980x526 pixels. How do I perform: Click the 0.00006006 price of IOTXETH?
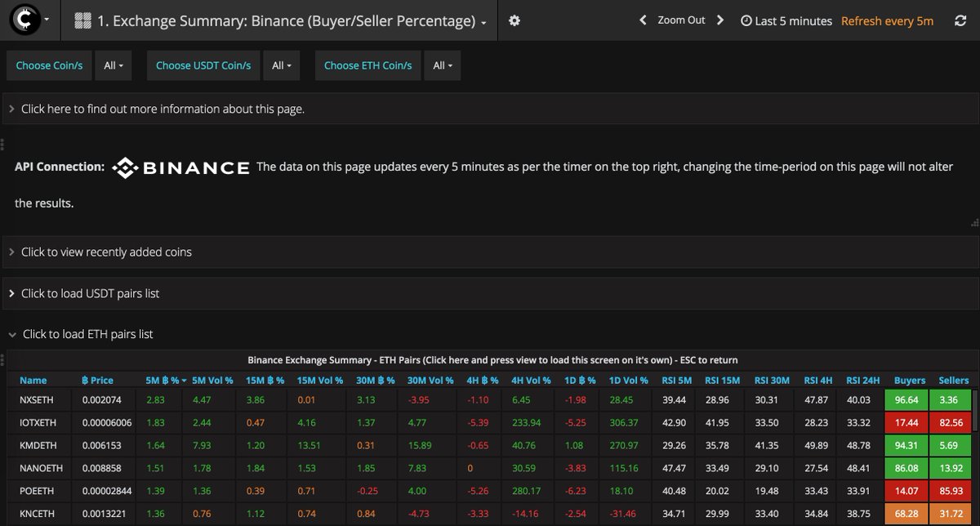[109, 422]
